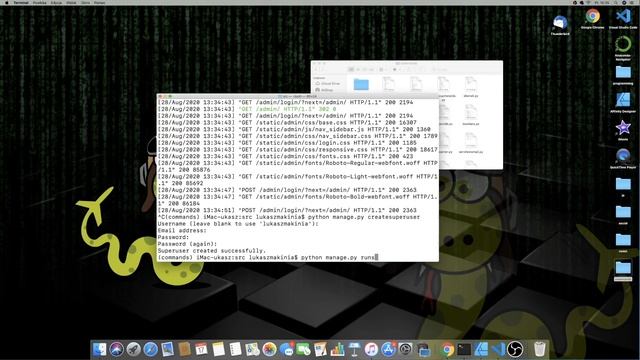Image resolution: width=640 pixels, height=360 pixels.
Task: Open Music app in the Dock
Action: pos(371,349)
